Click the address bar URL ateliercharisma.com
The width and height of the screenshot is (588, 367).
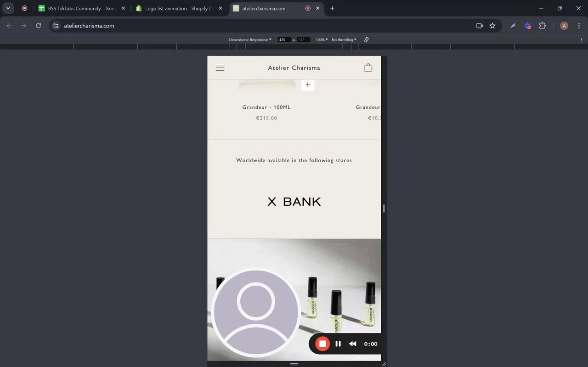89,26
